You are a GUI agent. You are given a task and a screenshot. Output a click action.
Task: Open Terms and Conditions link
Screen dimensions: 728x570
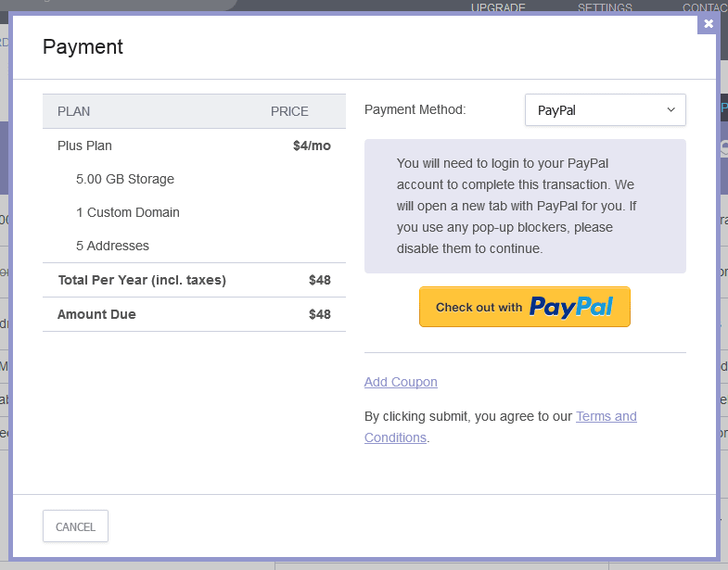coord(501,427)
